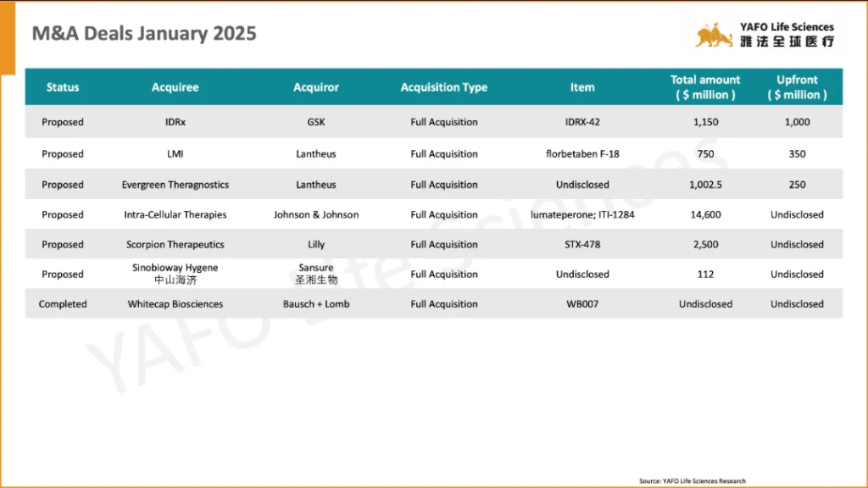Viewport: 868px width, 488px height.
Task: Click Evergreen Theragnostics in the Acquiree column
Action: 175,185
